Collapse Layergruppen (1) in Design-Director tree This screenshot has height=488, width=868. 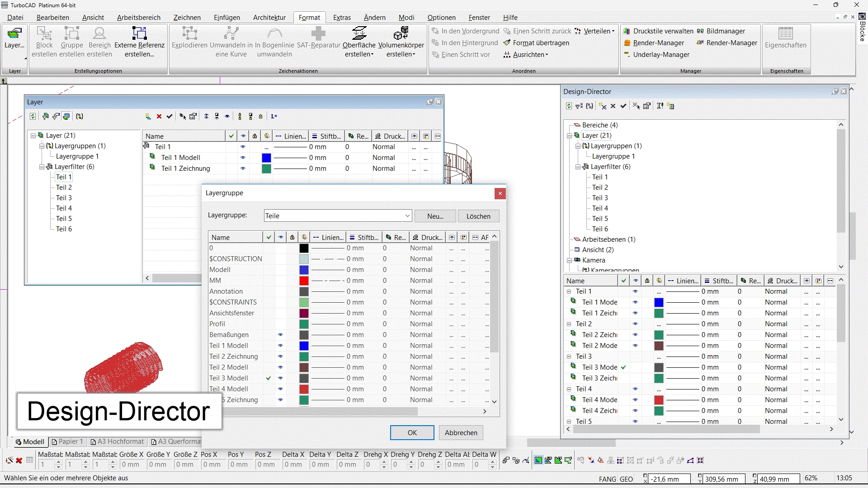pos(578,146)
